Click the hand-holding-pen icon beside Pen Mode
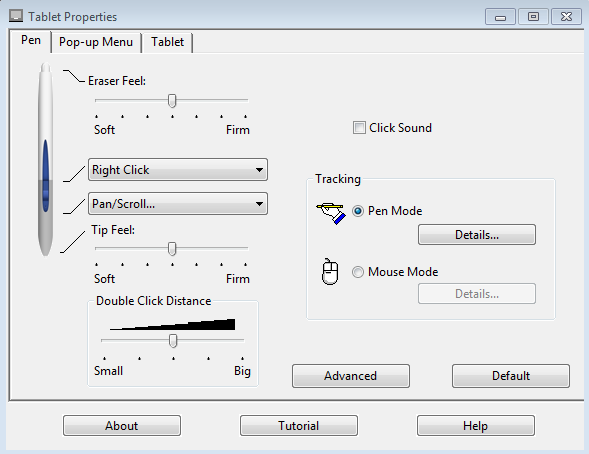 coord(331,213)
